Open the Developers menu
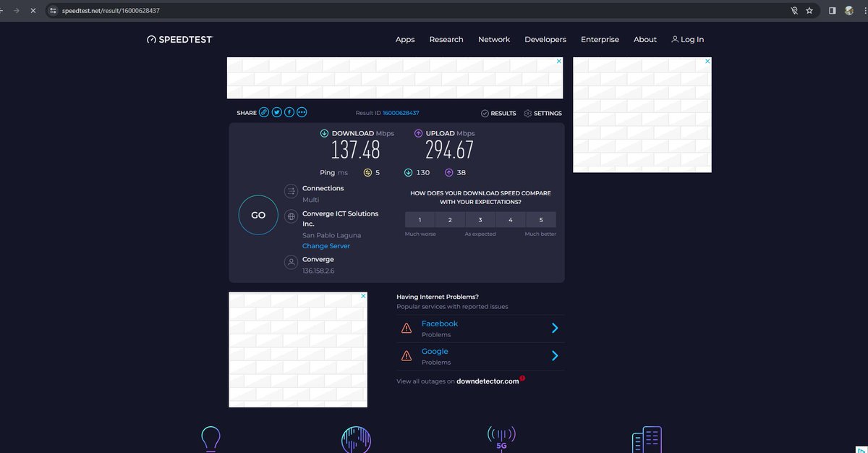The height and width of the screenshot is (453, 868). pos(545,40)
